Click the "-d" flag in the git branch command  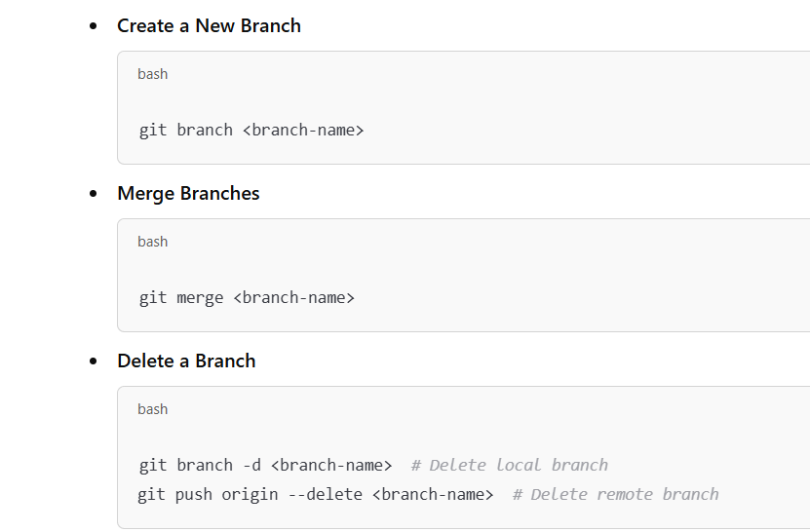(251, 465)
